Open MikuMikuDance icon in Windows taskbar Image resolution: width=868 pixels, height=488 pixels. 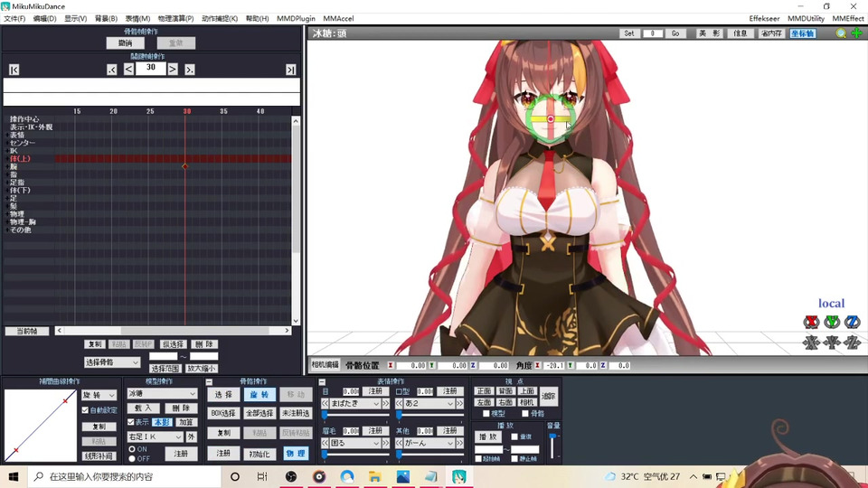coord(459,476)
